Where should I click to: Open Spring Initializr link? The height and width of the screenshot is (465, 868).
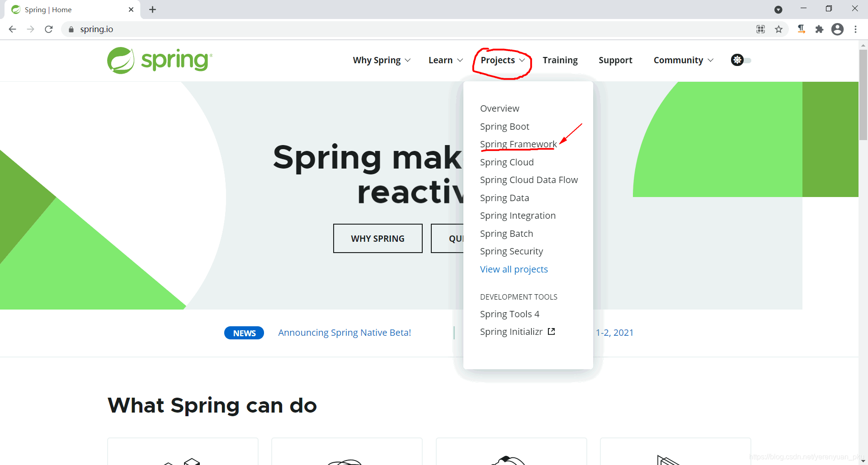(511, 332)
